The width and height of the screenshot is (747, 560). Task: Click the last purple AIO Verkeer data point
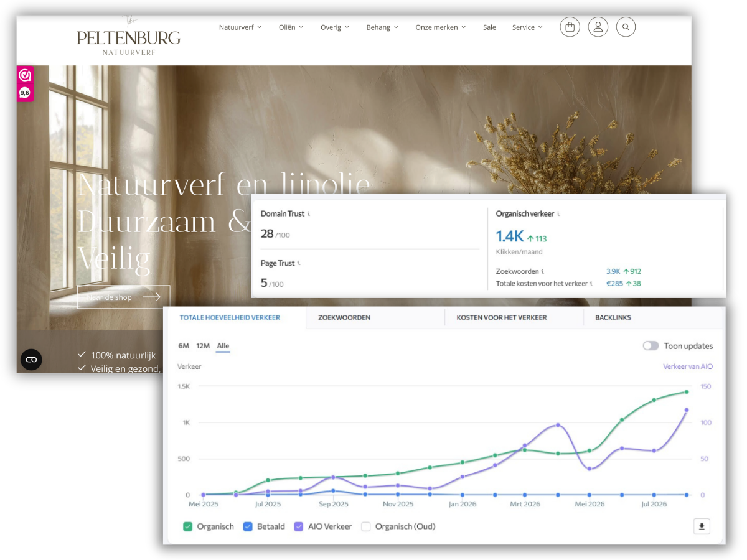(x=687, y=410)
